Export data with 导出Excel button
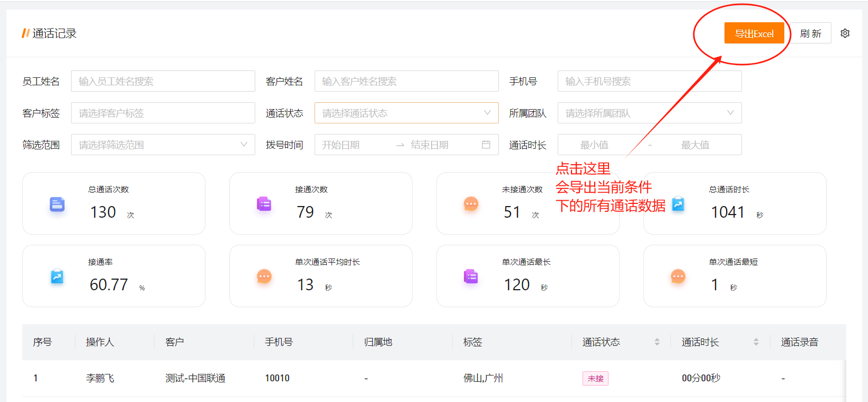The height and width of the screenshot is (402, 868). (754, 33)
